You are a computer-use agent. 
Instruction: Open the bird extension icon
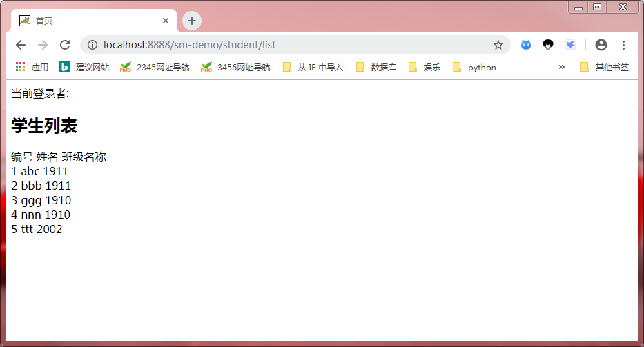coord(570,45)
